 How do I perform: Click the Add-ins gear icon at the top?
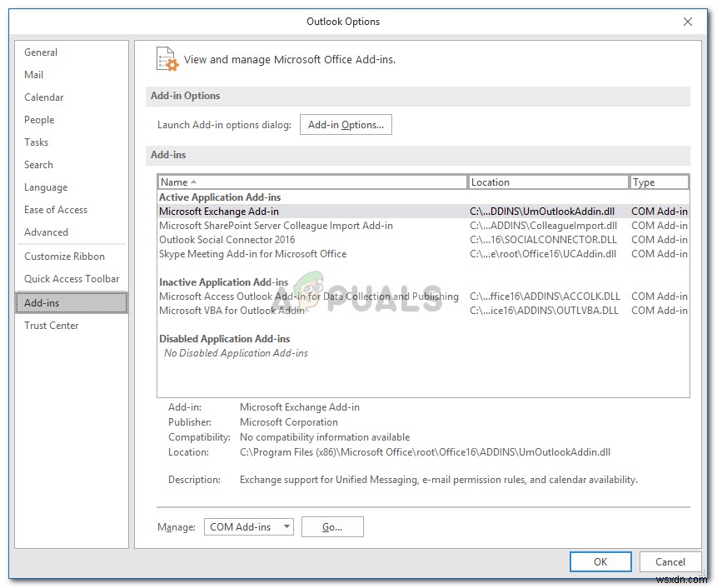[x=167, y=58]
